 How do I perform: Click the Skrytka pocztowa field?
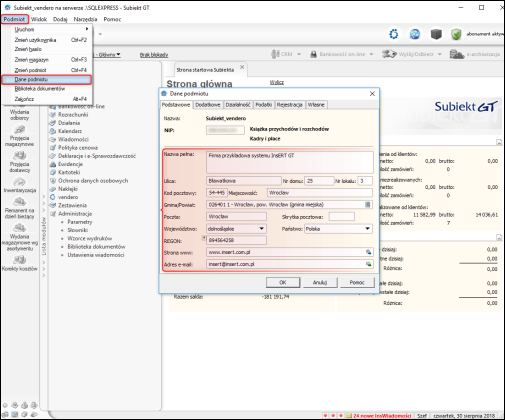coord(342,217)
